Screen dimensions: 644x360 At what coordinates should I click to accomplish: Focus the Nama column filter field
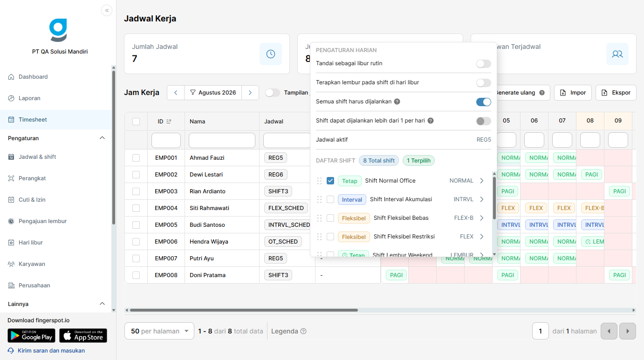point(222,140)
